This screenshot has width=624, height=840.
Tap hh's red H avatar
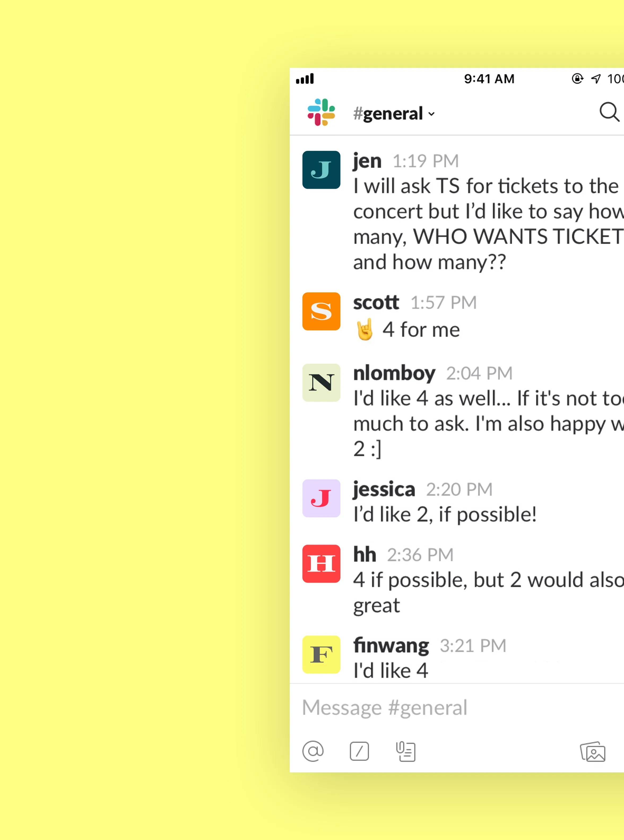tap(321, 564)
